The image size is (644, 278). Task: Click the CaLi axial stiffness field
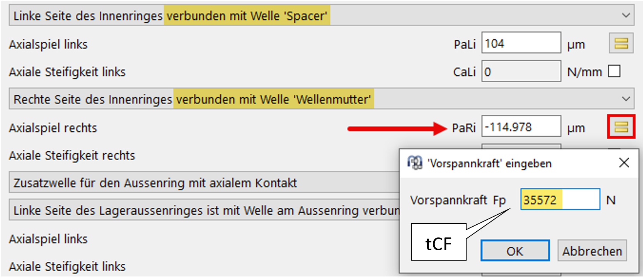(521, 71)
